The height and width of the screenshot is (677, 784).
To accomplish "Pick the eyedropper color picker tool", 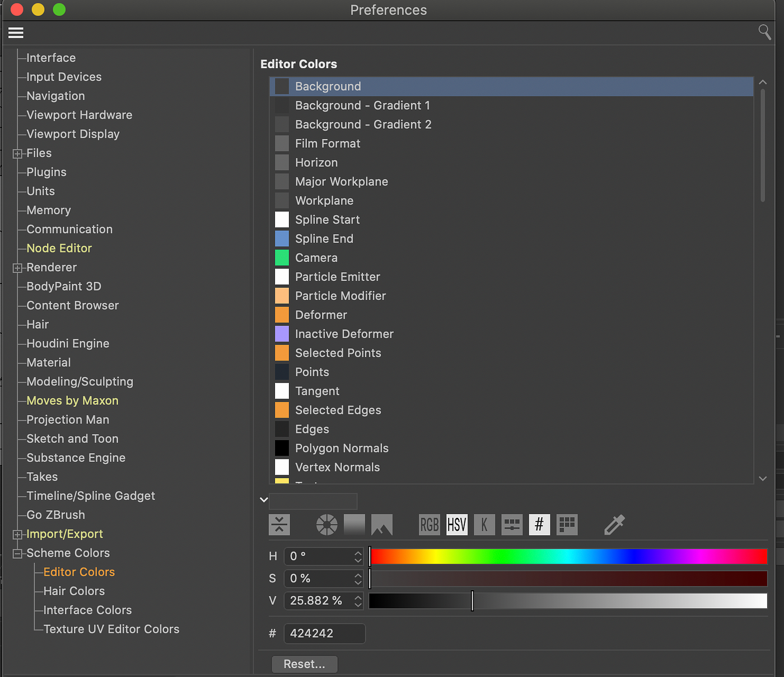I will pyautogui.click(x=614, y=525).
